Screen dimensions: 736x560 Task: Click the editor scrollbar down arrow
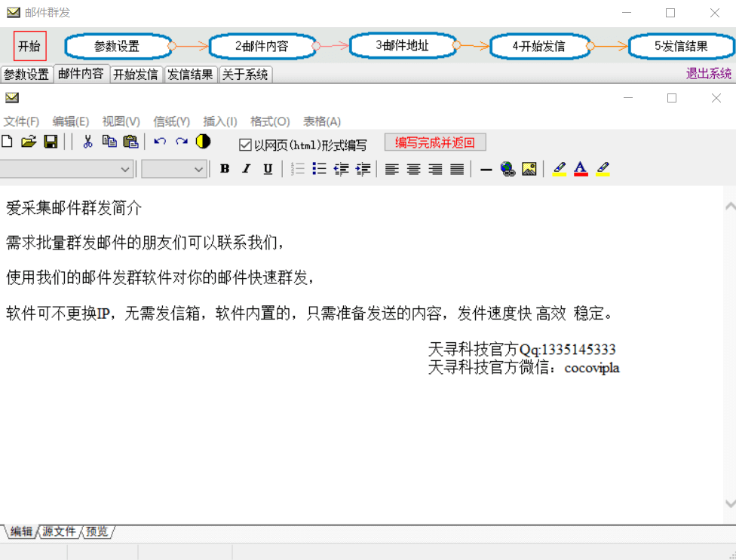tap(730, 503)
